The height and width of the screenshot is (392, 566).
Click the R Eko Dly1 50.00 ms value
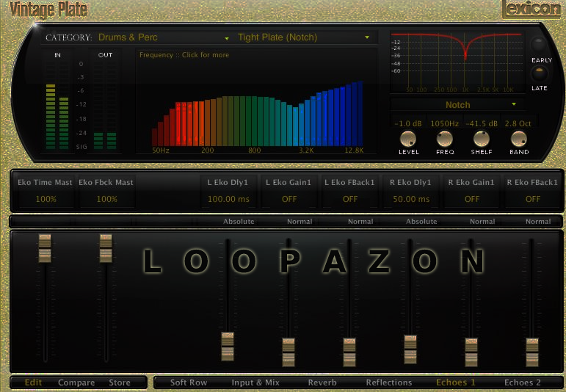click(x=411, y=199)
